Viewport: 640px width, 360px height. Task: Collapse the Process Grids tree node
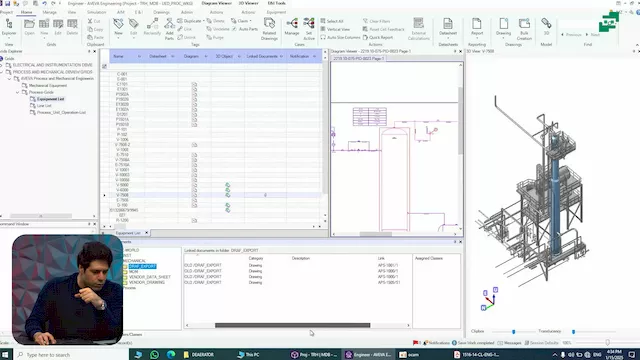point(18,92)
